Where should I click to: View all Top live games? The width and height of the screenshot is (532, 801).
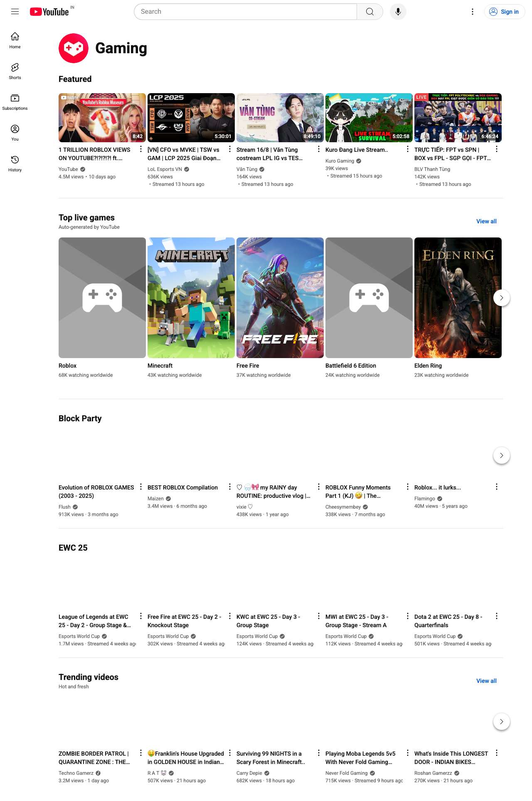click(x=486, y=221)
